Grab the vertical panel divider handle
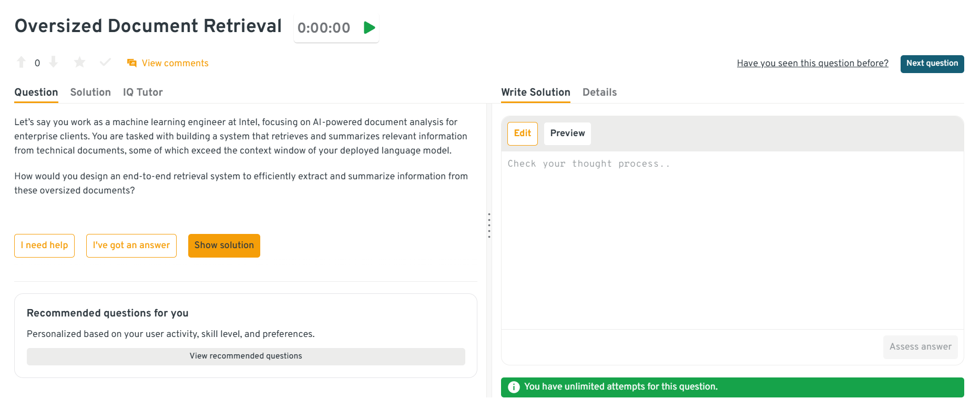The height and width of the screenshot is (409, 980). (x=489, y=226)
